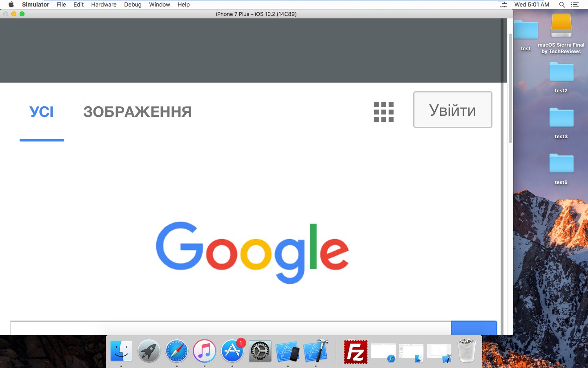Open System Preferences from the Dock

point(260,351)
